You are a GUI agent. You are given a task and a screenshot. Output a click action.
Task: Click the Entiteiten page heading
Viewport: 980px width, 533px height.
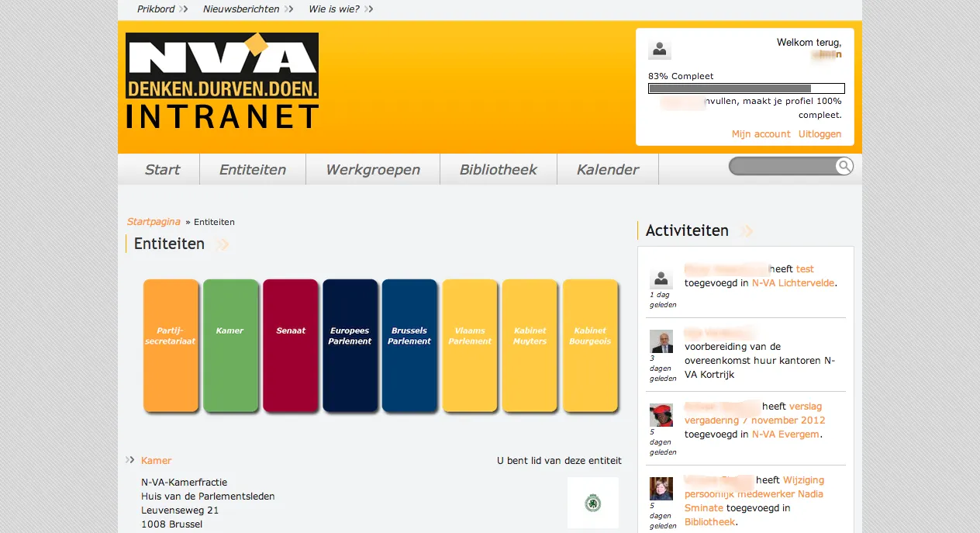pos(169,244)
